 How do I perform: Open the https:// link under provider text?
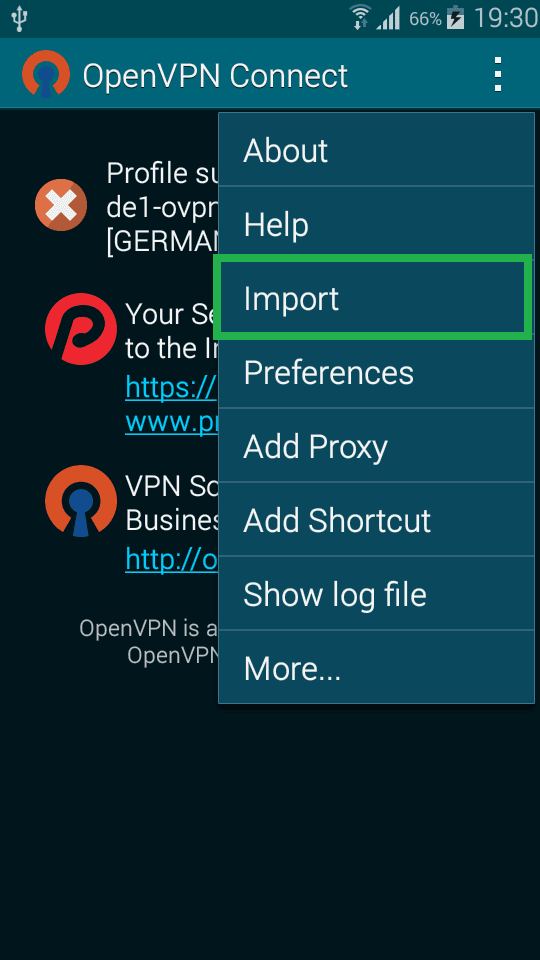pos(171,387)
